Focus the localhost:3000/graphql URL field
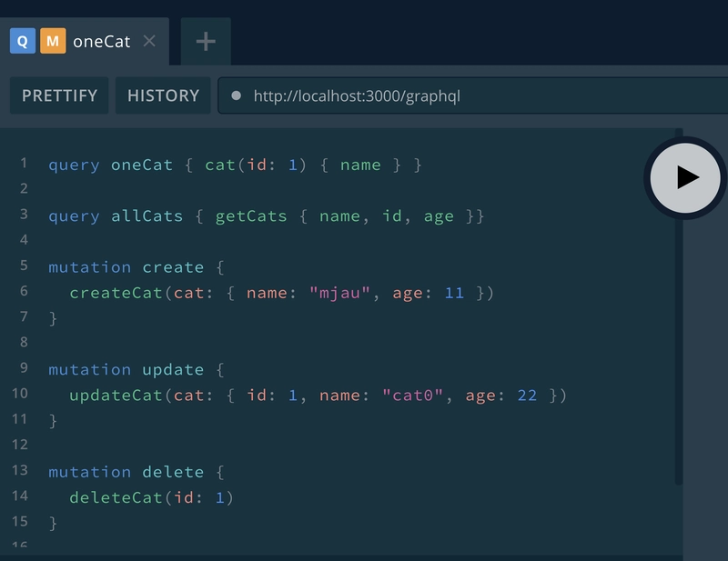Image resolution: width=728 pixels, height=561 pixels. point(472,95)
